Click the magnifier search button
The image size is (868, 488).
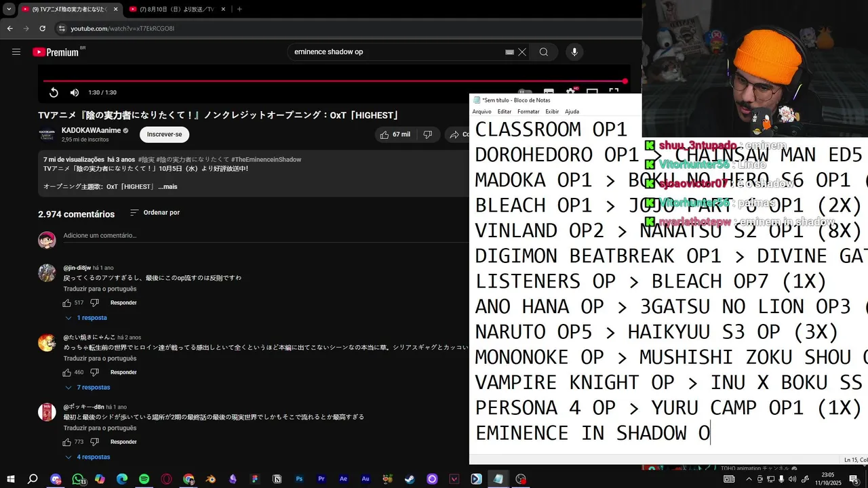click(x=544, y=52)
